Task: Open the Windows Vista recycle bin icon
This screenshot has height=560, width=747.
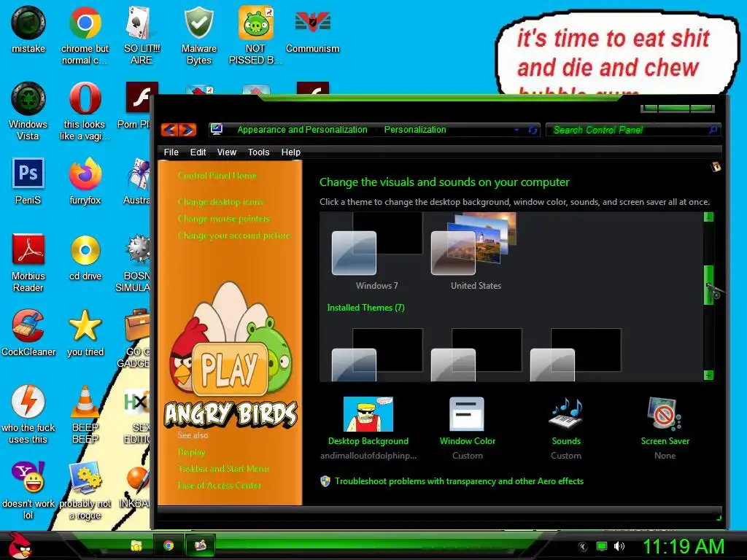Action: [28, 111]
